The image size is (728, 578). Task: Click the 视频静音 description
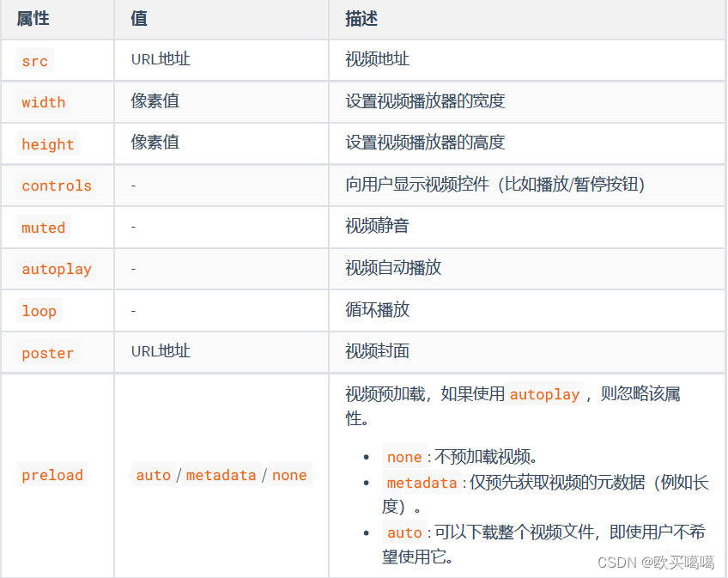(x=378, y=226)
